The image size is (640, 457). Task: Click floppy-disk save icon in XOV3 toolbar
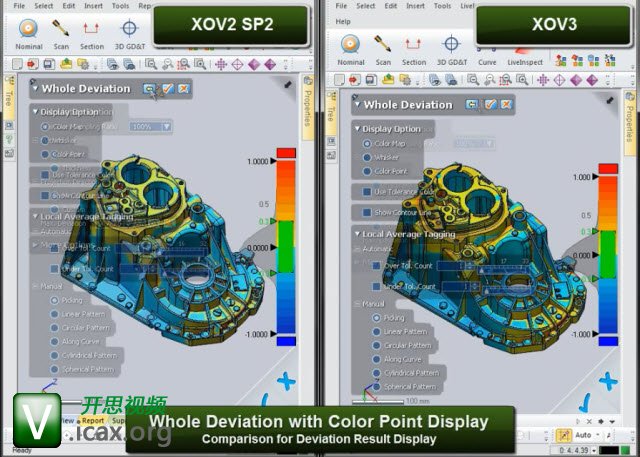[371, 80]
